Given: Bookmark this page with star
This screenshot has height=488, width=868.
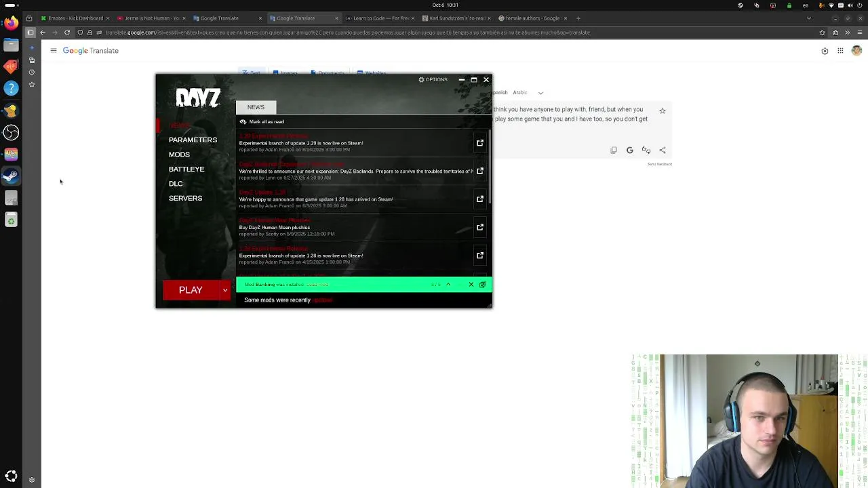Looking at the screenshot, I should pos(823,33).
